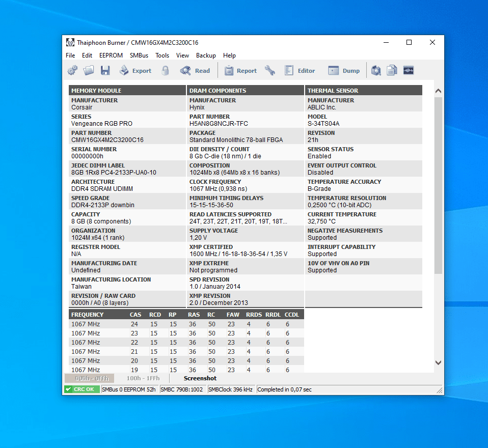Switch to the 100h - 1FFh tab

point(143,378)
